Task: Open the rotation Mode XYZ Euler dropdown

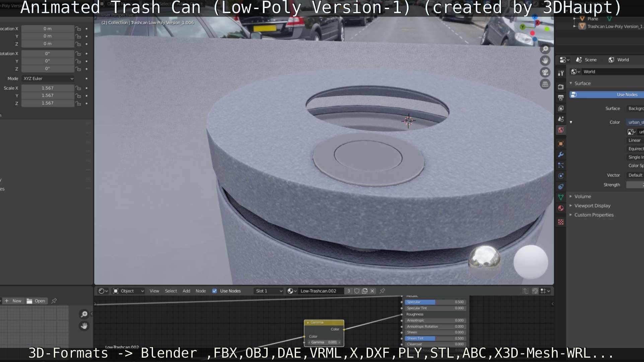Action: point(48,78)
